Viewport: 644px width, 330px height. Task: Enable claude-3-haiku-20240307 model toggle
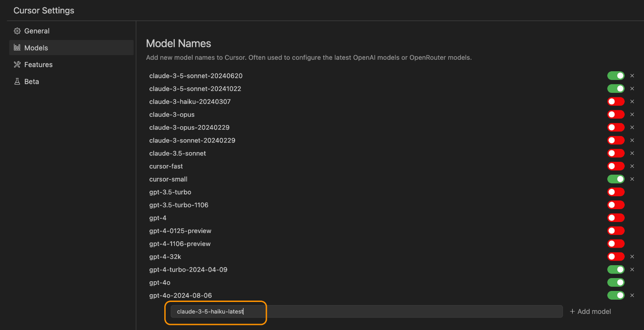tap(616, 102)
